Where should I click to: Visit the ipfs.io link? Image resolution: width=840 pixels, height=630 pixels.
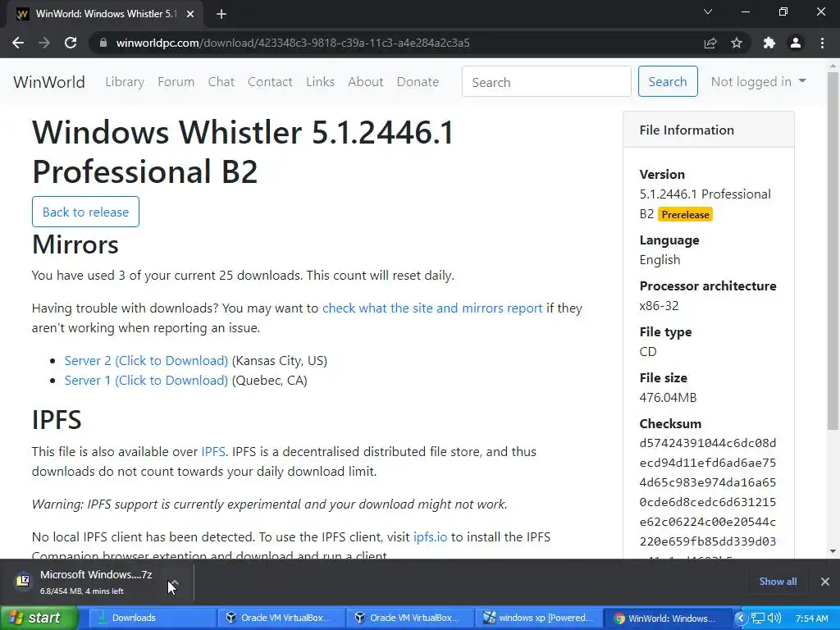pyautogui.click(x=430, y=536)
